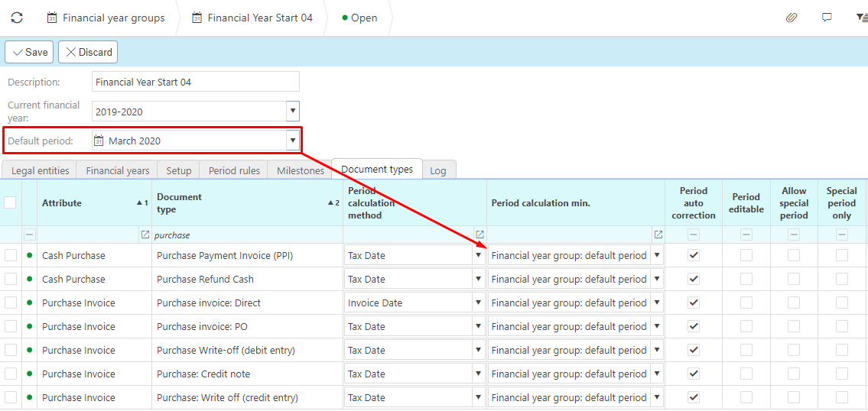Switch to the Milestones tab
Screen dimensions: 868x411
pos(301,170)
